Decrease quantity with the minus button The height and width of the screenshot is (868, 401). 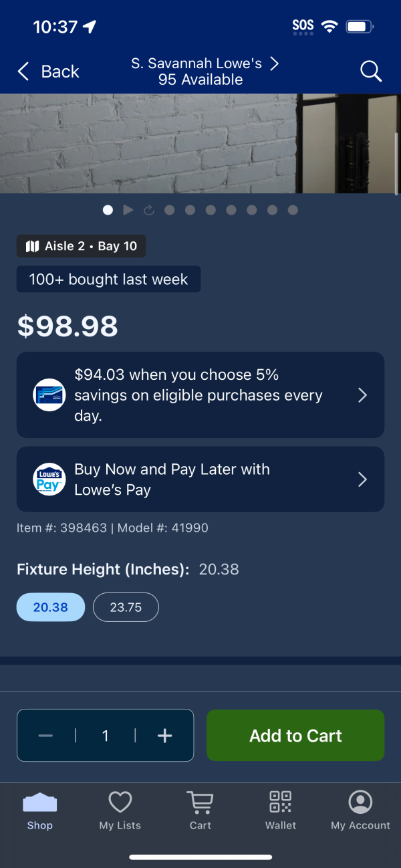coord(45,736)
